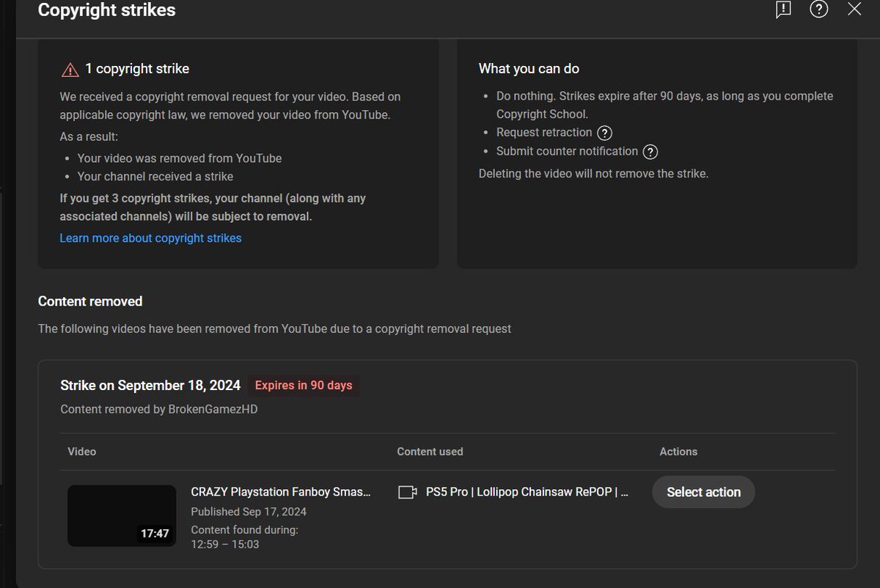Click the What you can do heading
This screenshot has width=880, height=588.
[529, 68]
